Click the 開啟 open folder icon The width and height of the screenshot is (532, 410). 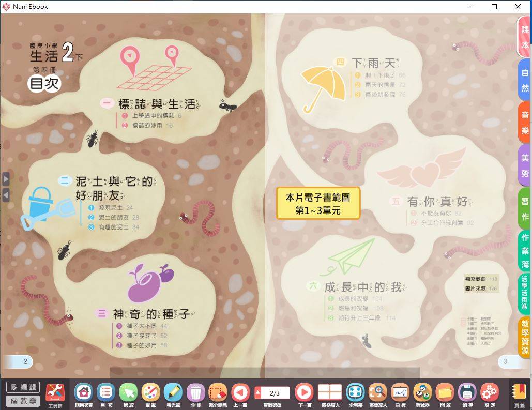[x=445, y=396]
